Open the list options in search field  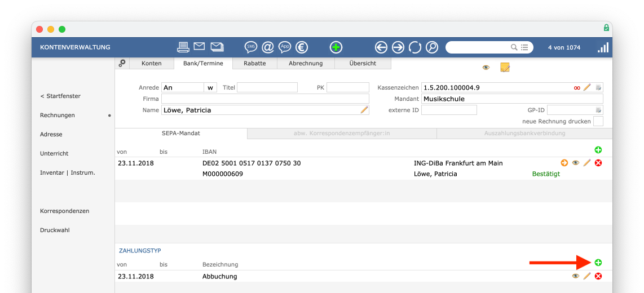point(524,47)
